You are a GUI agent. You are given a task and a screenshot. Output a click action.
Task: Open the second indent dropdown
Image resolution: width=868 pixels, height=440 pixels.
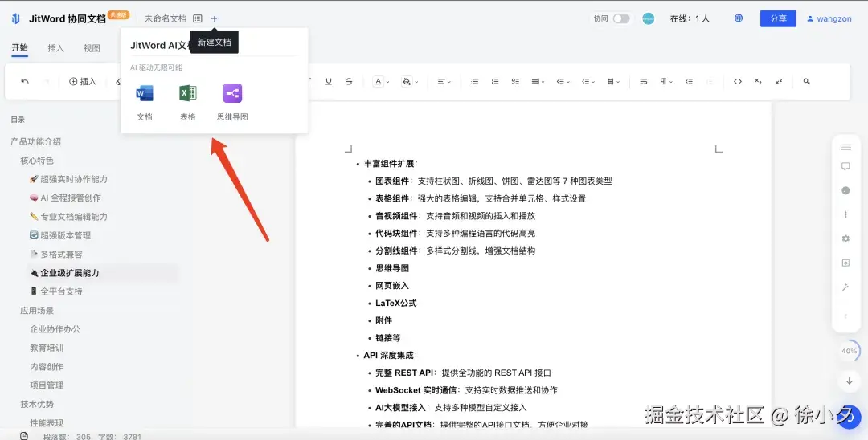(588, 81)
